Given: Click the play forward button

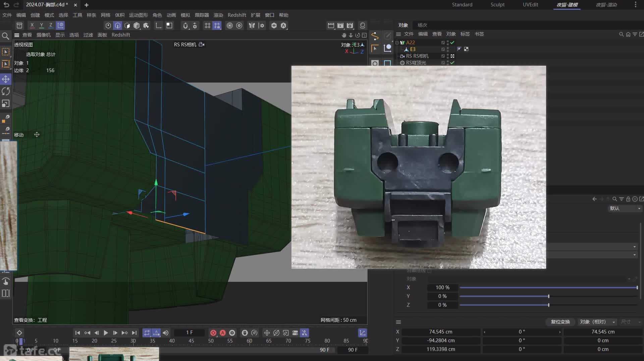Looking at the screenshot, I should (x=106, y=333).
